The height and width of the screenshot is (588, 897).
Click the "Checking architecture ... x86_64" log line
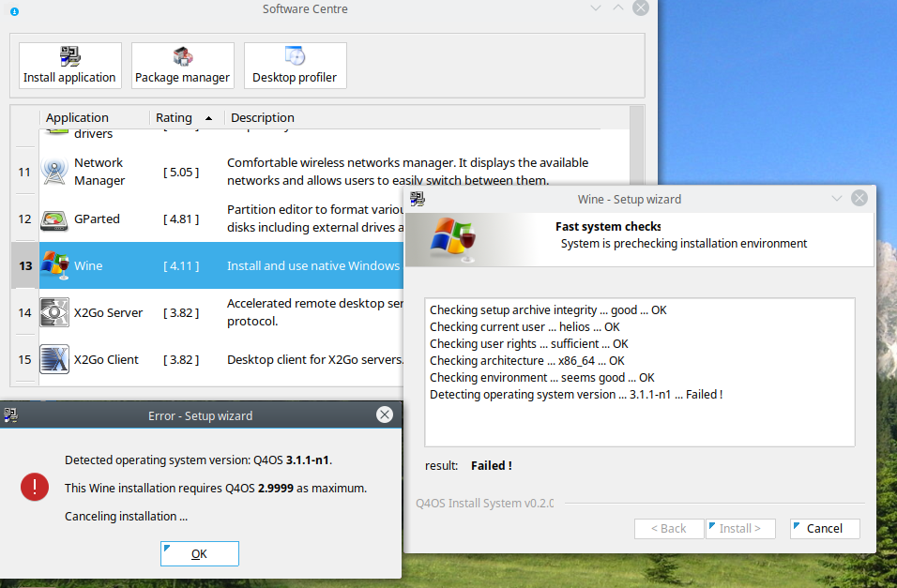tap(527, 361)
